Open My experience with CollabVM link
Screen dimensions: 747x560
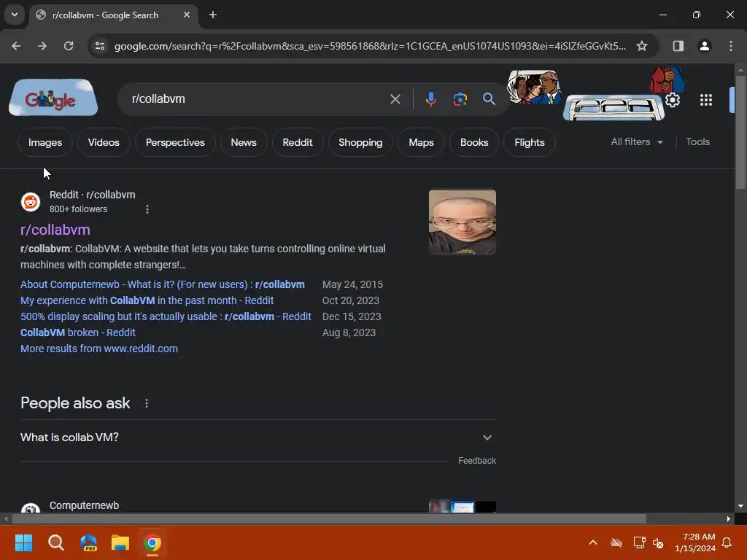tap(147, 300)
